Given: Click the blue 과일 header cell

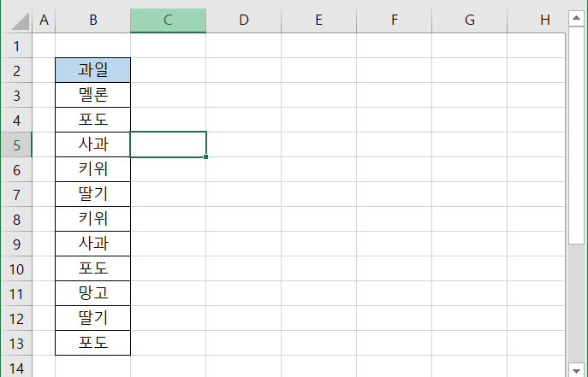Looking at the screenshot, I should pyautogui.click(x=93, y=70).
